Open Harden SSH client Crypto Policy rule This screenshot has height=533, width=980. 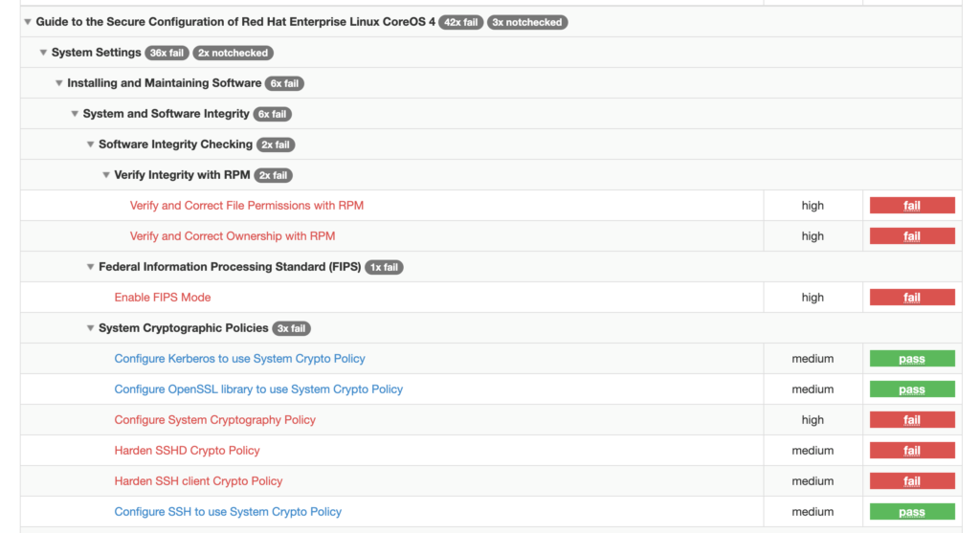click(x=198, y=481)
